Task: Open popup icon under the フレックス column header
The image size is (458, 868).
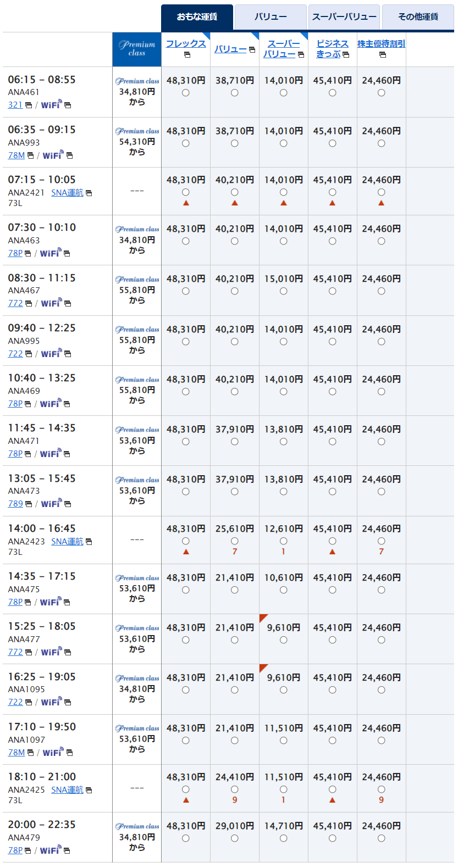Action: coord(187,55)
